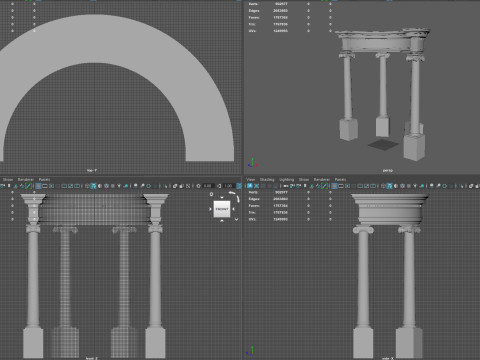Open Show menu in front view panel
The image size is (480, 360).
(7, 179)
